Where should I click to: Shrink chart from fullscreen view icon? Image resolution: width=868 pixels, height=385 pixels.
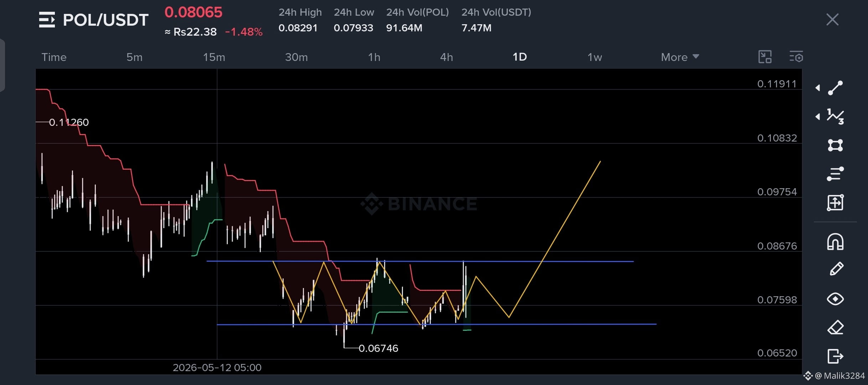[765, 57]
